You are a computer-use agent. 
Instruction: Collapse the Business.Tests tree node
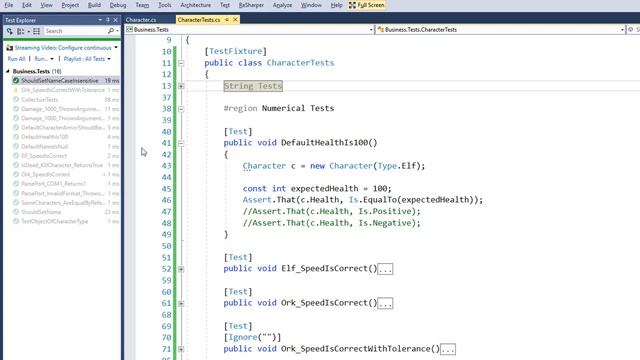tap(8, 71)
